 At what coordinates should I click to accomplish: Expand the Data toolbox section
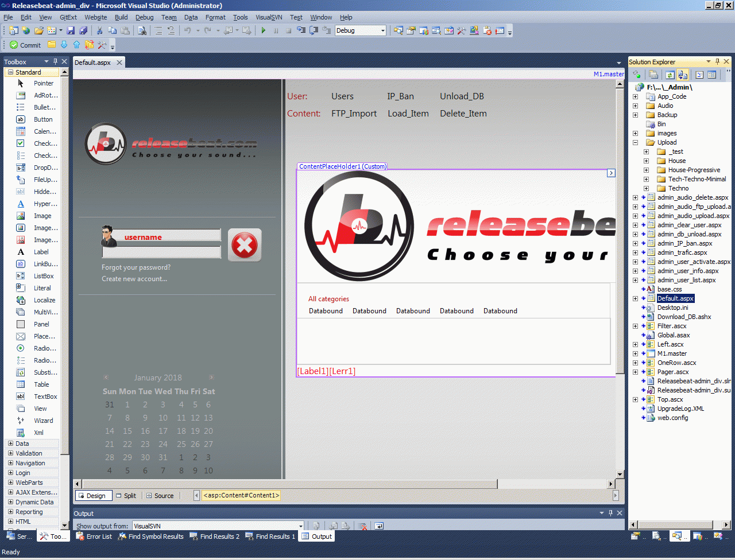10,444
